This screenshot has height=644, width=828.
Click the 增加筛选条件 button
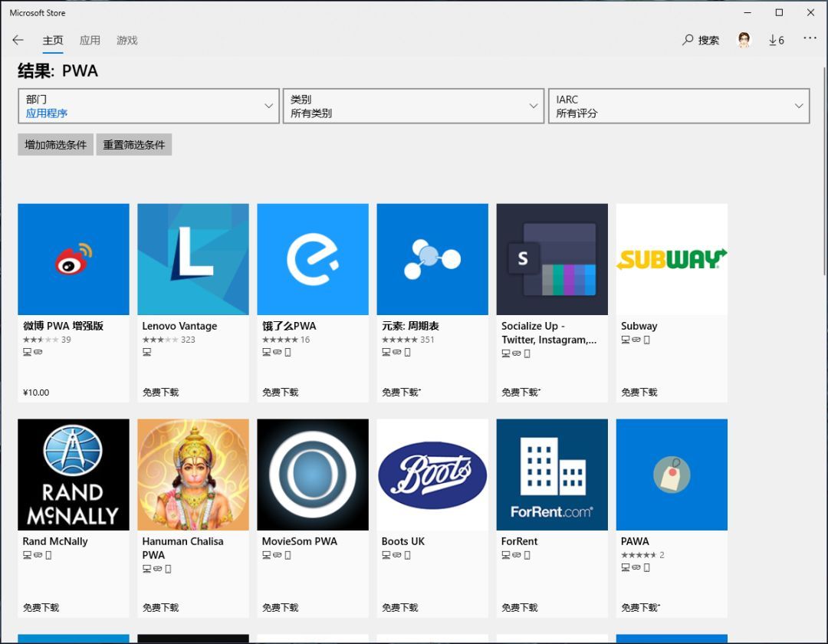(x=55, y=145)
